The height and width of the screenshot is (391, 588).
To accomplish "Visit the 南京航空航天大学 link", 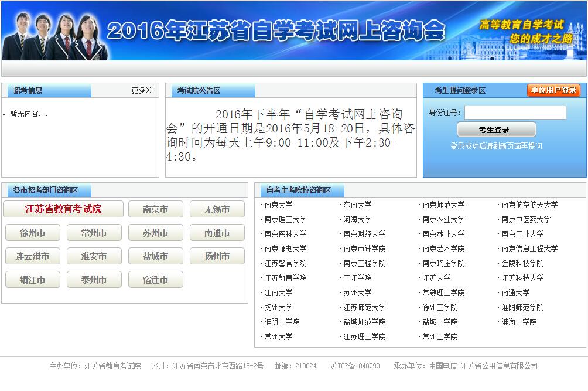I will (x=529, y=205).
